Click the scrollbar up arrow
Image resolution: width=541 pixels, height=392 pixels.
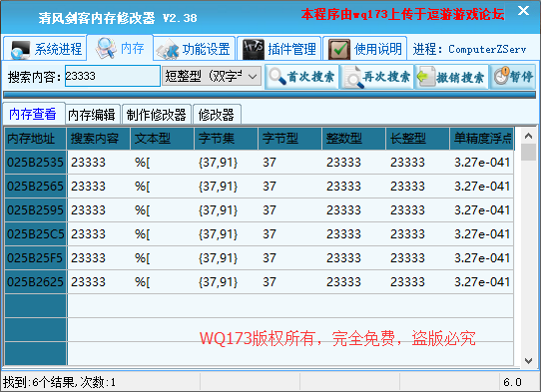pos(528,136)
